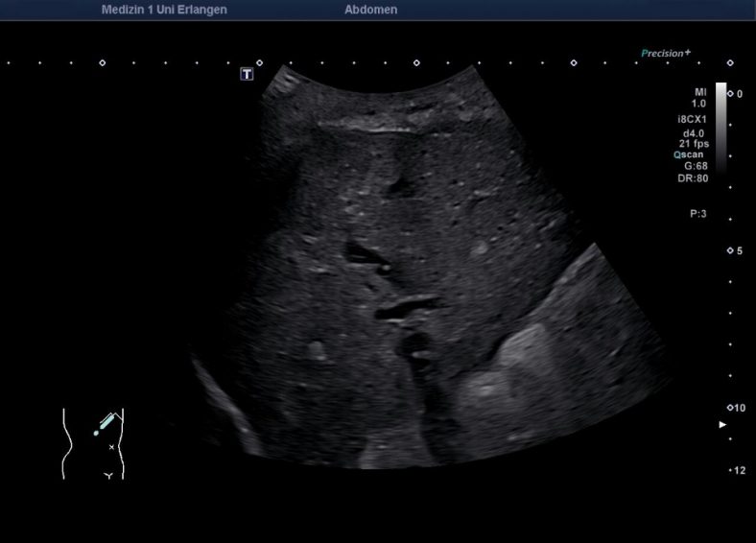The image size is (756, 543).
Task: Click the diamond marker at 0 cm depth
Action: (x=730, y=94)
